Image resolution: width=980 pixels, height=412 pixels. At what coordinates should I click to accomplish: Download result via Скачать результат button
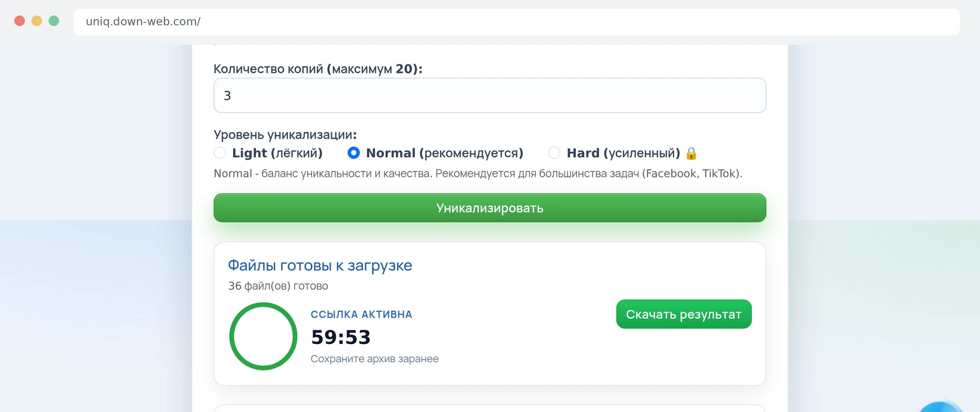click(x=684, y=314)
